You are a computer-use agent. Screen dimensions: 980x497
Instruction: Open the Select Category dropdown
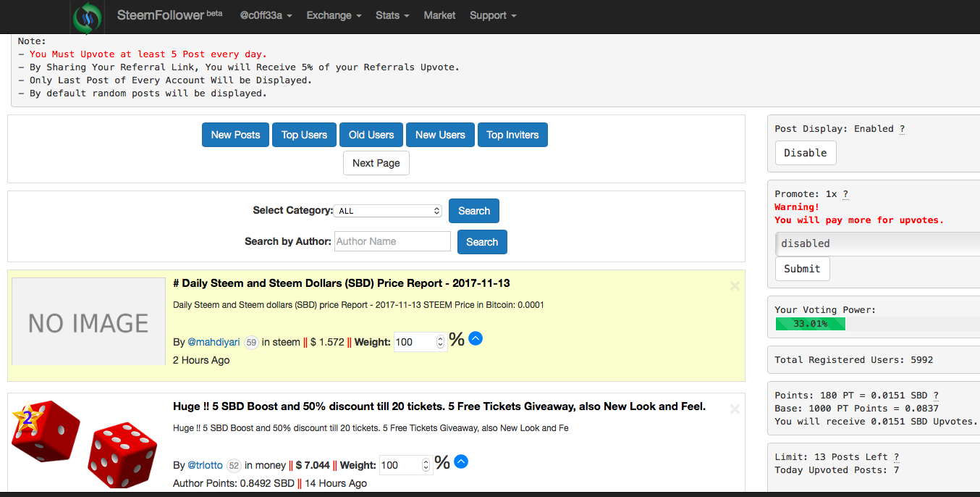coord(389,211)
